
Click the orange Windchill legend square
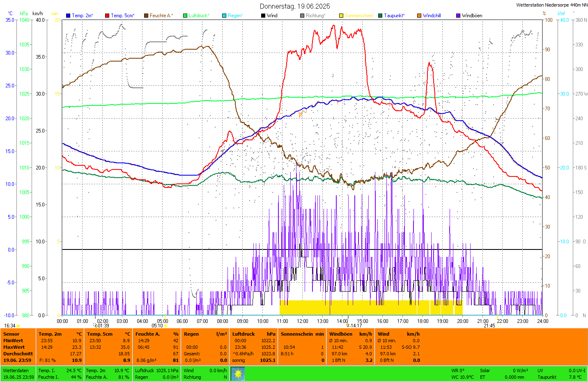pyautogui.click(x=419, y=16)
